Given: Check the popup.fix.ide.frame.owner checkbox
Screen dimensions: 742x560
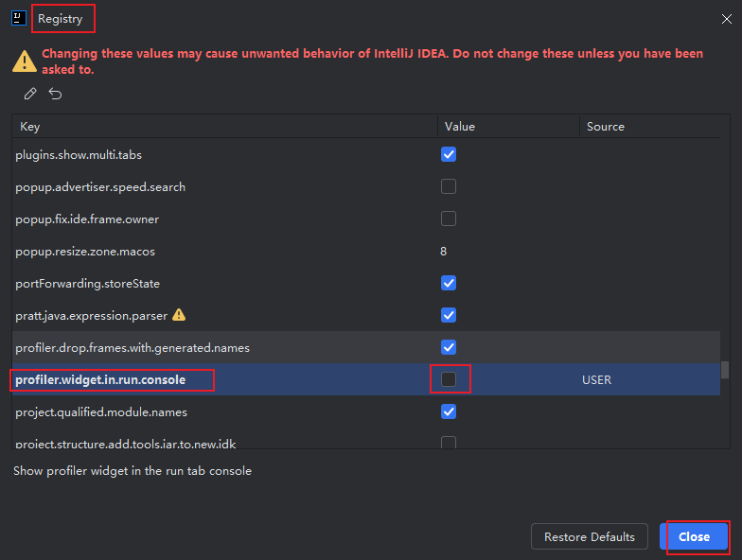Looking at the screenshot, I should 449,219.
